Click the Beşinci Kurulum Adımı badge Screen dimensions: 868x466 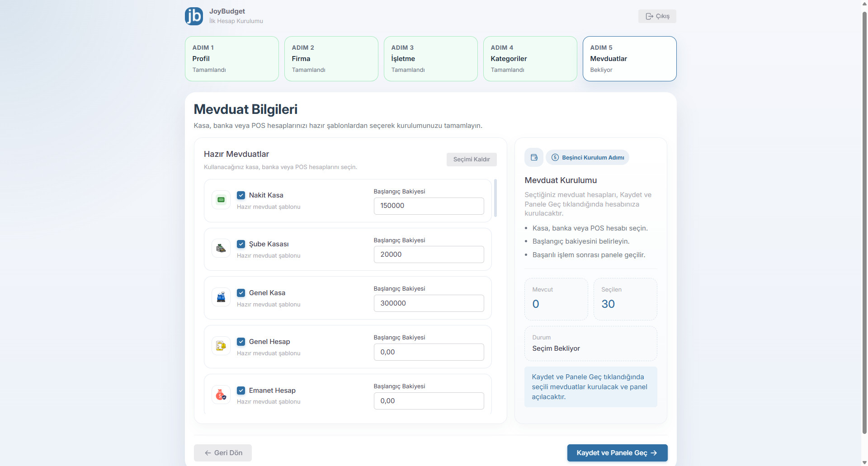tap(588, 158)
